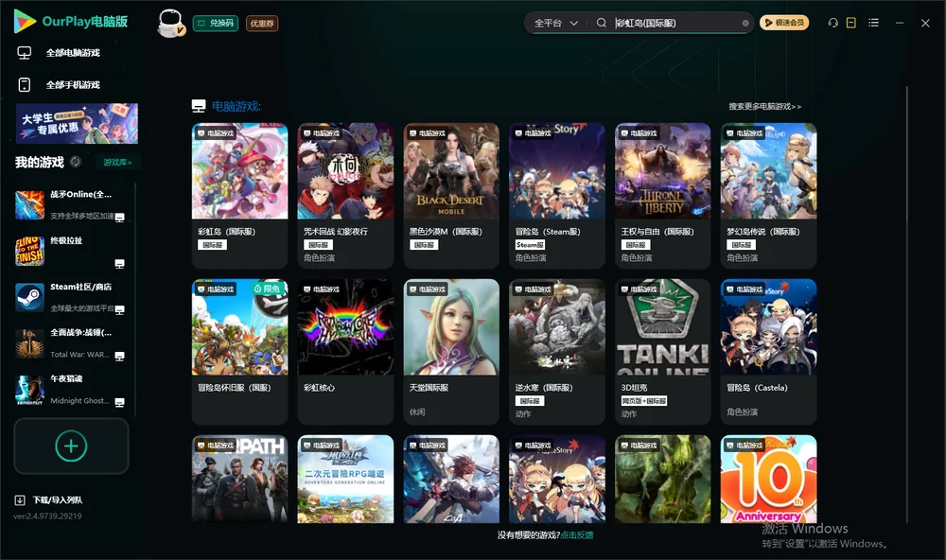This screenshot has width=946, height=560.
Task: Open 战矛Online game icon in sidebar
Action: coord(29,204)
